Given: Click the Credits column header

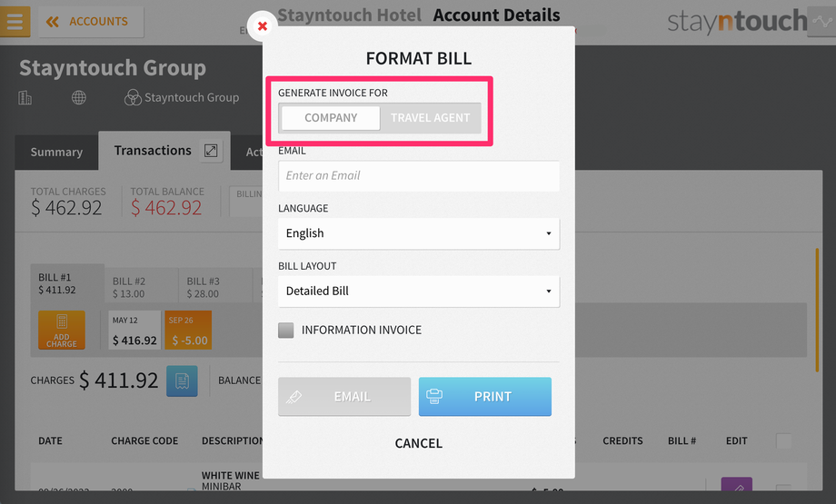Looking at the screenshot, I should tap(622, 441).
